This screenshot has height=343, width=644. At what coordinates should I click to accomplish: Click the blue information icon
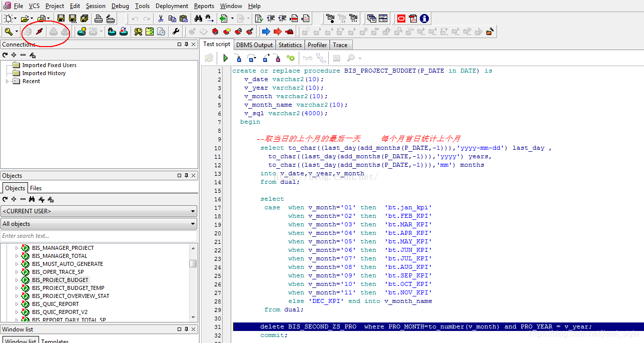[424, 19]
